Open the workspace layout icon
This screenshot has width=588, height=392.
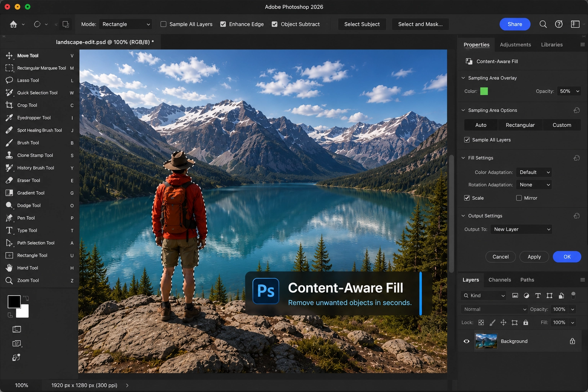pyautogui.click(x=575, y=24)
